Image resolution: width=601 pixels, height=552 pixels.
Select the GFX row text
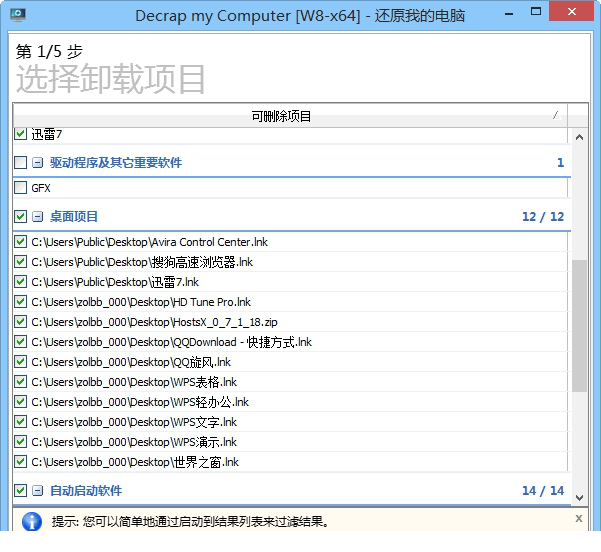[41, 188]
